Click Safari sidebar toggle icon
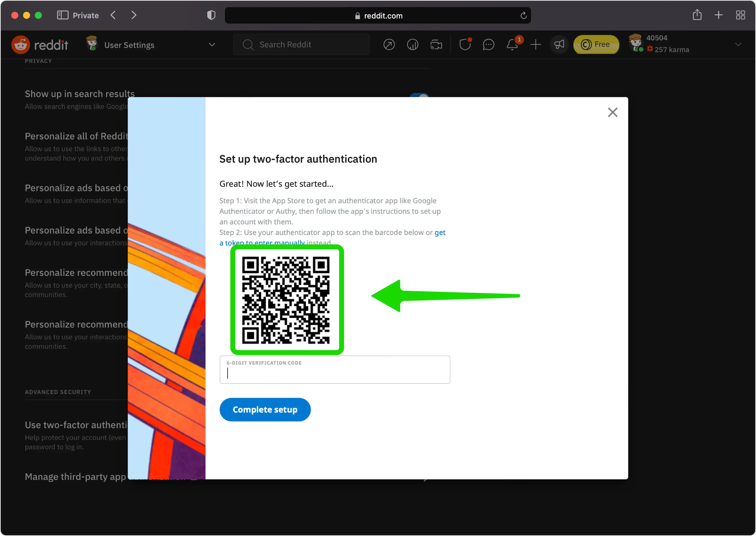Screen dimensions: 756x536 pos(63,15)
